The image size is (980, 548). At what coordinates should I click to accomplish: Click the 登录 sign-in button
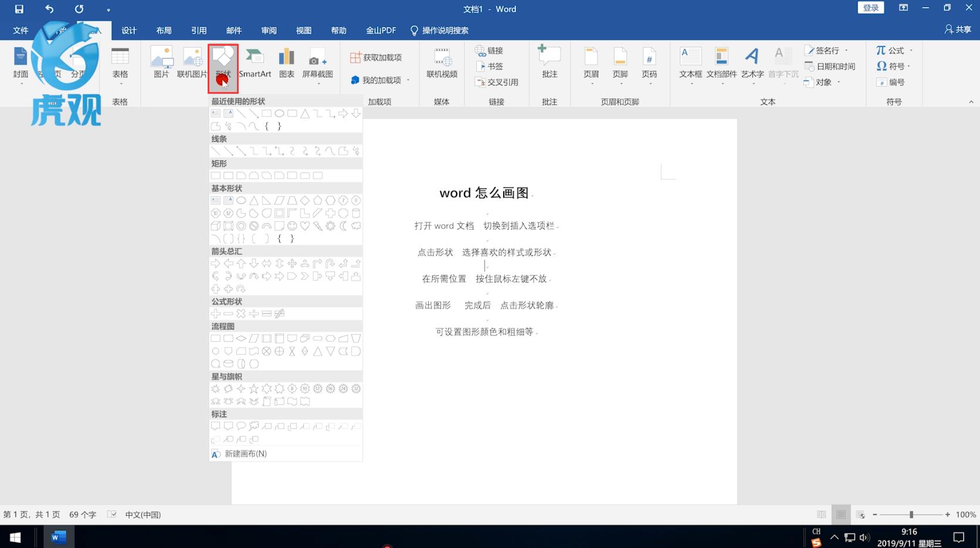pyautogui.click(x=870, y=8)
